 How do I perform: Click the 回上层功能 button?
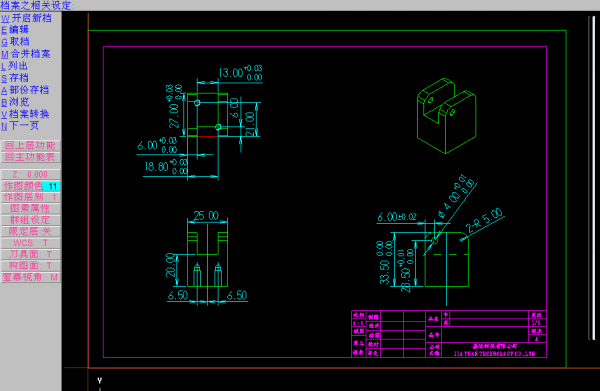point(31,145)
